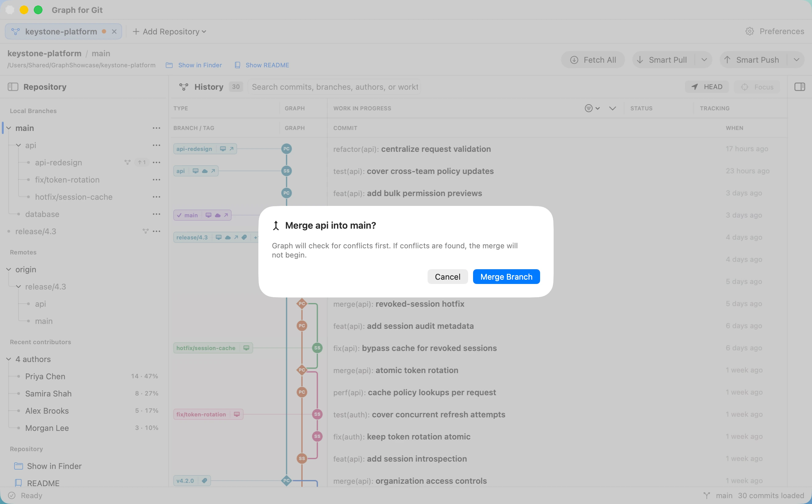This screenshot has height=504, width=812.
Task: Click the History graph icon
Action: (184, 87)
